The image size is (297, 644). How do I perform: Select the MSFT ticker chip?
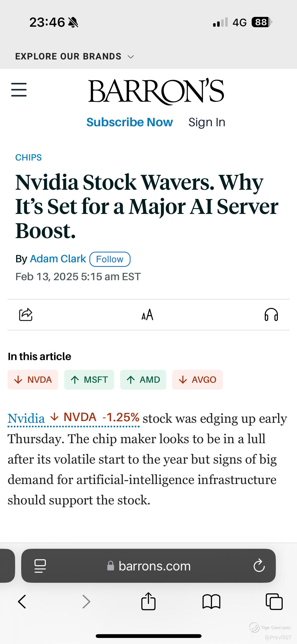89,380
